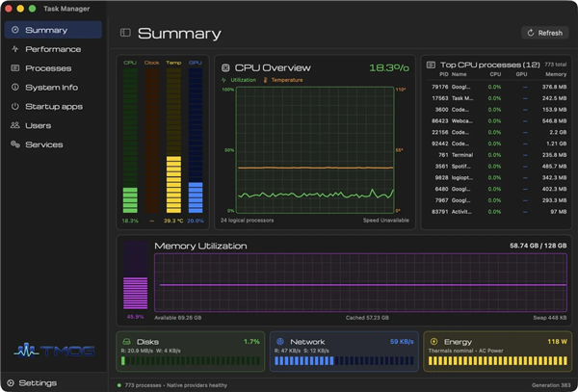This screenshot has width=578, height=392.
Task: Click the Utilization legend pulse icon
Action: tap(223, 80)
